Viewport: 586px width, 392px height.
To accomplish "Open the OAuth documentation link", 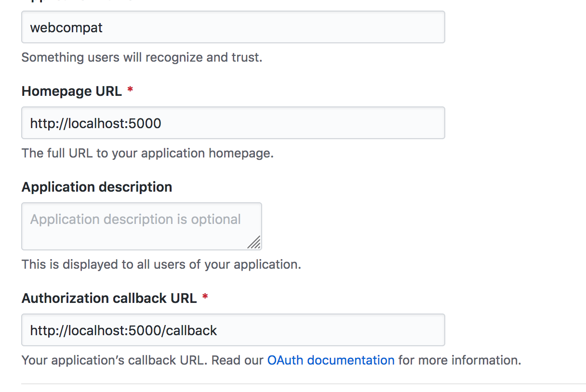I will click(x=331, y=360).
